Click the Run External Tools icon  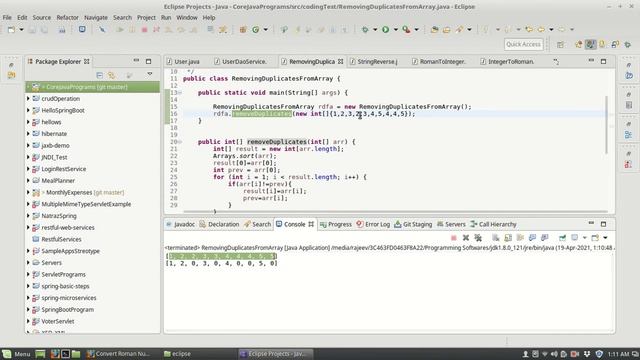[407, 29]
